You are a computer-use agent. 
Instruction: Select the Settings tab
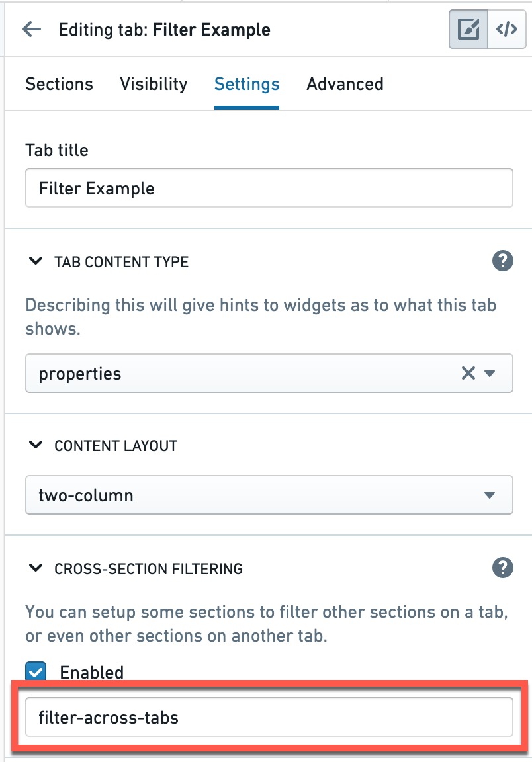[247, 84]
